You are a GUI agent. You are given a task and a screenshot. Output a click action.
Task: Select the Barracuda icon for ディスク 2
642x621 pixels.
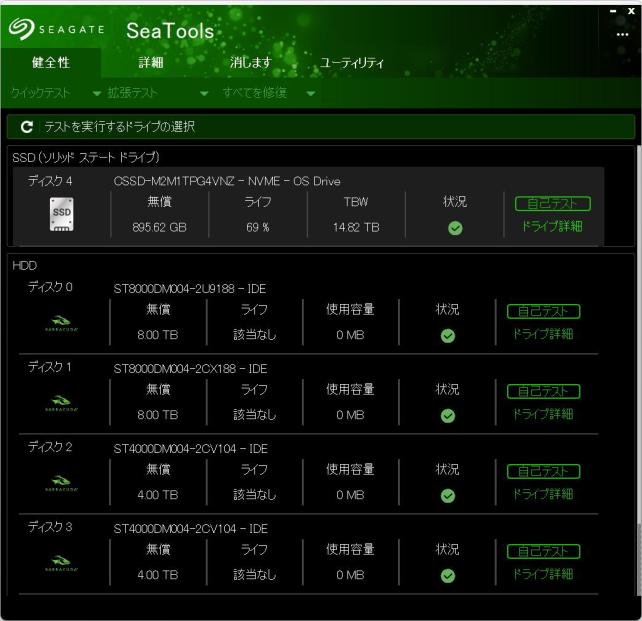point(61,483)
